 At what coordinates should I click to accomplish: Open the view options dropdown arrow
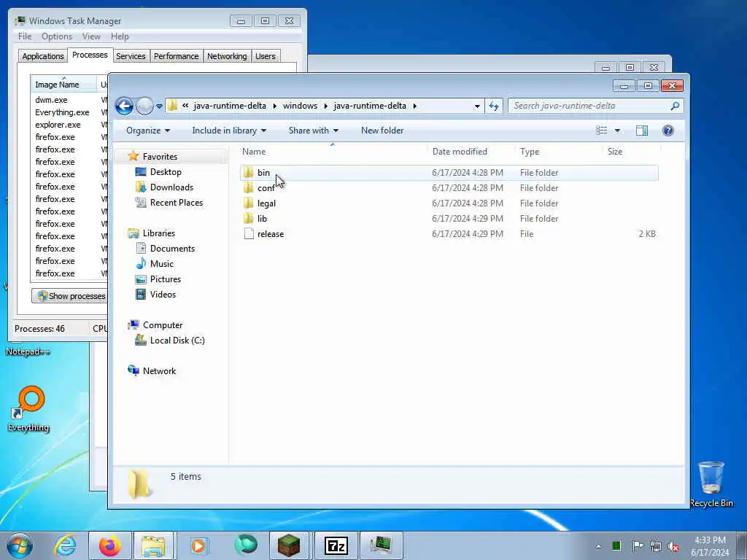(617, 131)
